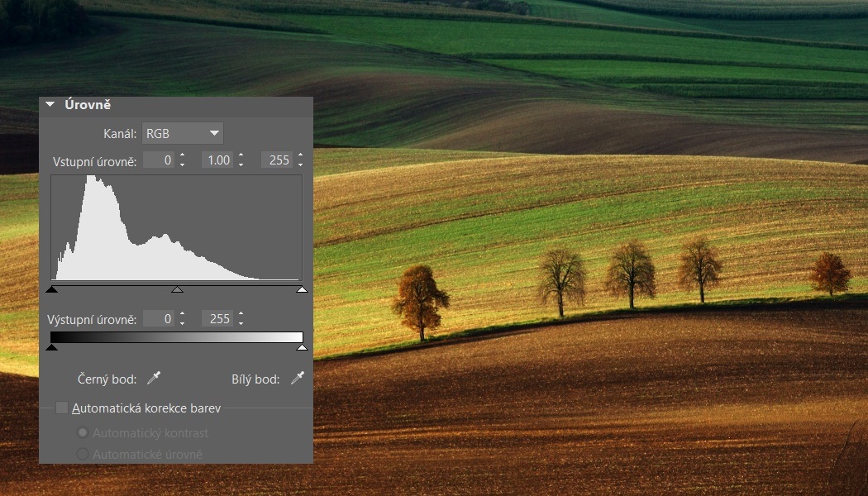The width and height of the screenshot is (868, 496).
Task: Increase input gamma with up arrow
Action: point(241,155)
